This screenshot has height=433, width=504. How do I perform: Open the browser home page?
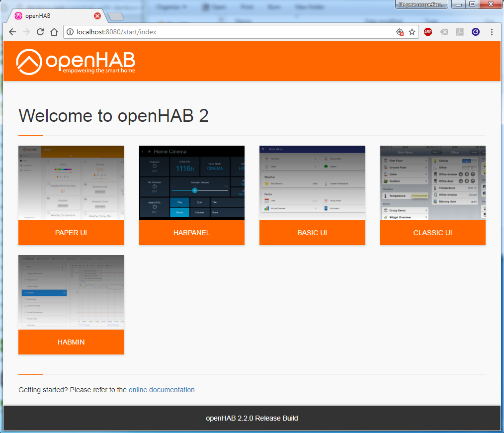click(x=54, y=32)
